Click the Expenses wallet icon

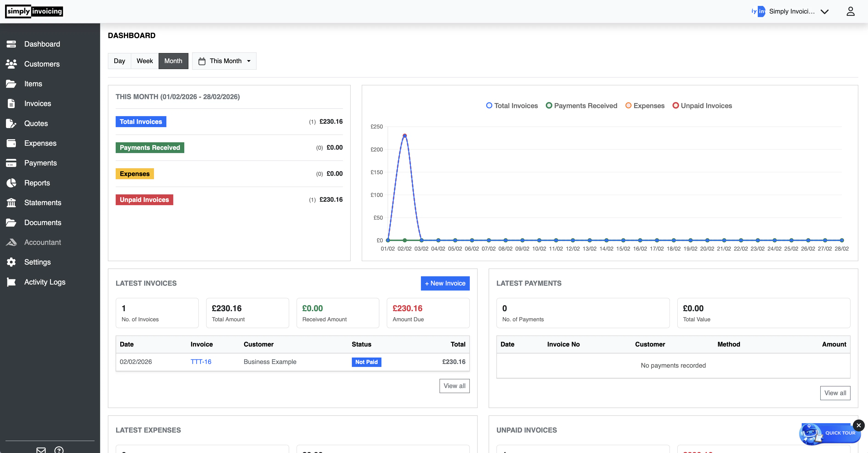(x=11, y=143)
